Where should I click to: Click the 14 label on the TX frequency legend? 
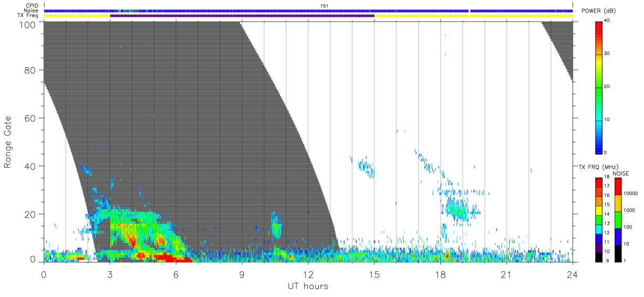(606, 214)
